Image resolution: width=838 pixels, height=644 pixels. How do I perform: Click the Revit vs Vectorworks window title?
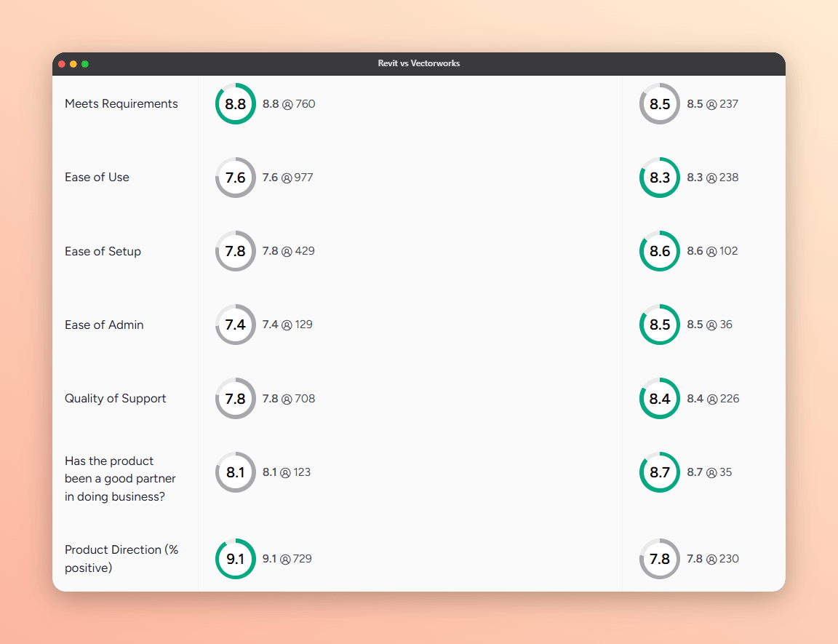pos(419,63)
